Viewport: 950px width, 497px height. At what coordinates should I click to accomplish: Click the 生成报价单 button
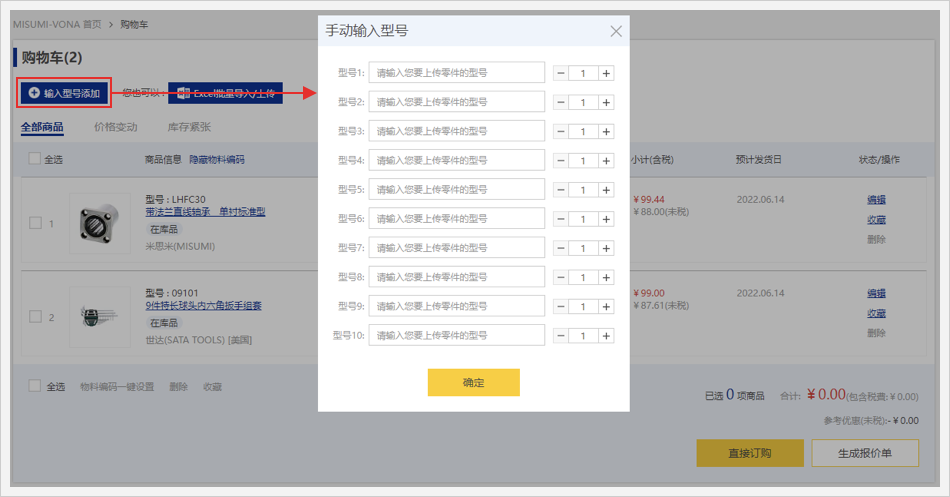pos(864,453)
